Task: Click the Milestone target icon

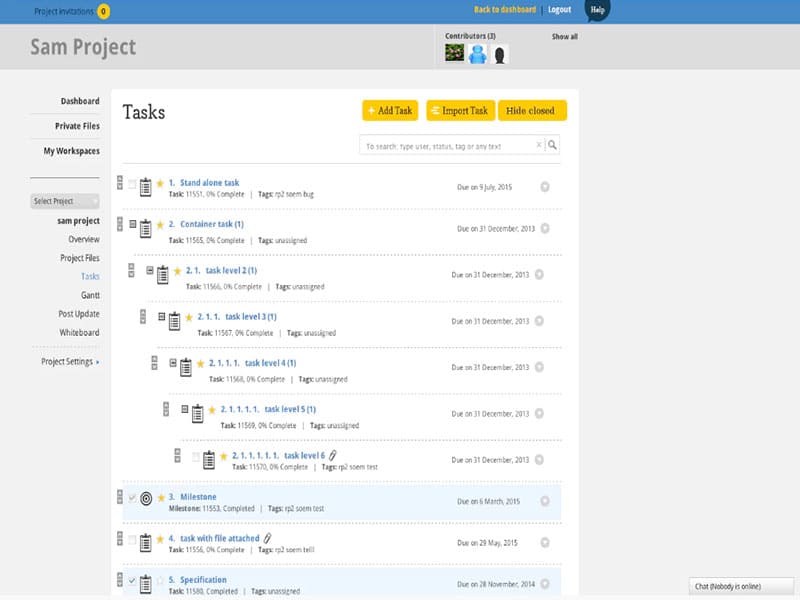Action: pyautogui.click(x=146, y=498)
